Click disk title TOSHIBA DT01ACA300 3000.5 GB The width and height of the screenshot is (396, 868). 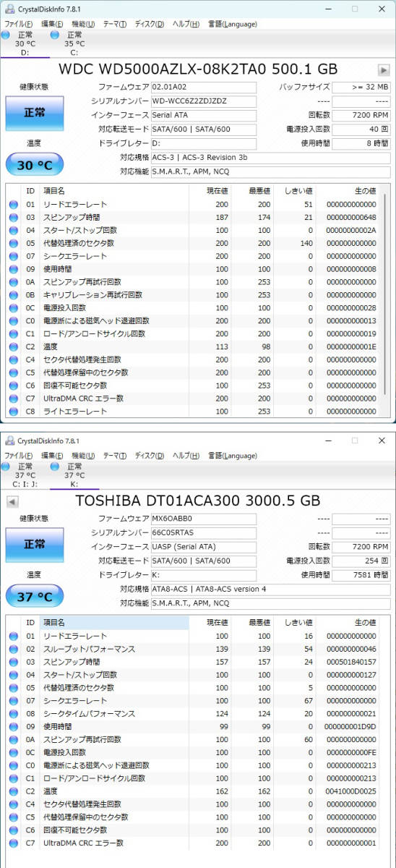[x=198, y=501]
